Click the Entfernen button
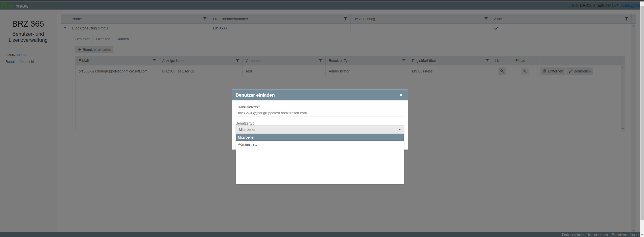 (x=553, y=71)
